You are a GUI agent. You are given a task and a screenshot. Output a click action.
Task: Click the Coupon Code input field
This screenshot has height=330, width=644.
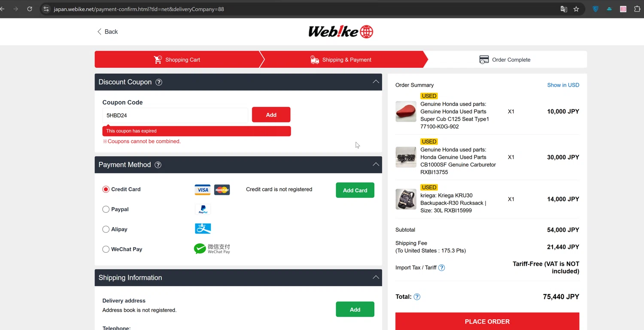pos(175,115)
